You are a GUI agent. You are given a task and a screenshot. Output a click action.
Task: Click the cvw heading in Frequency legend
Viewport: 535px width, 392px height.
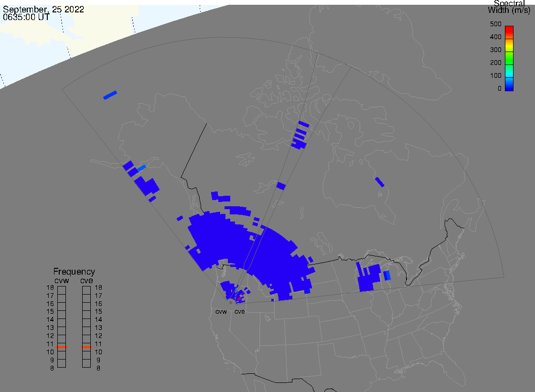(x=62, y=280)
